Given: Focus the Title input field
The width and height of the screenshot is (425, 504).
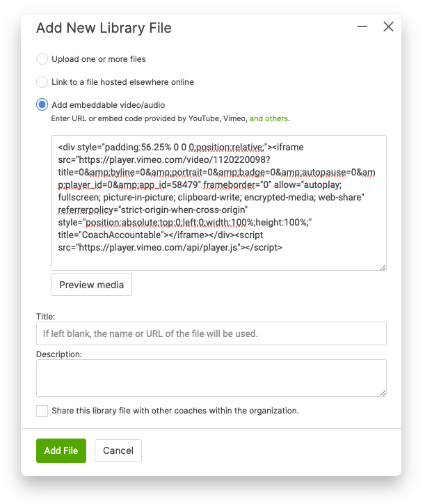Looking at the screenshot, I should [211, 333].
